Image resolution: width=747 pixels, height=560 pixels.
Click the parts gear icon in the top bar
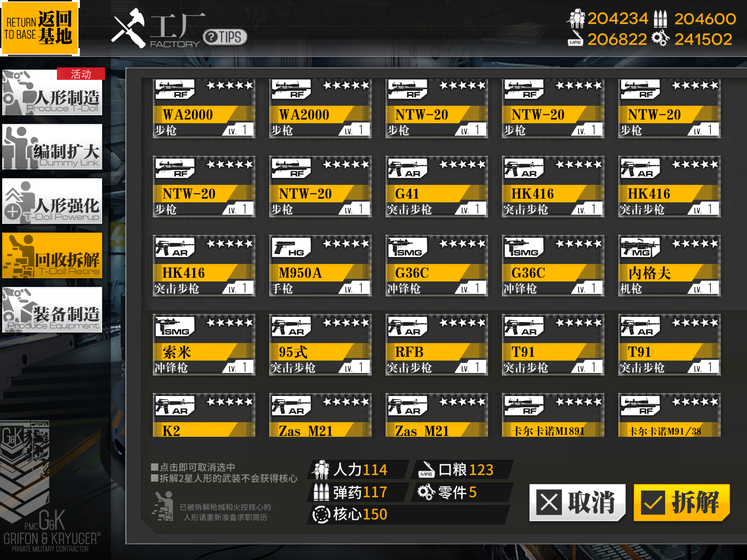(660, 38)
